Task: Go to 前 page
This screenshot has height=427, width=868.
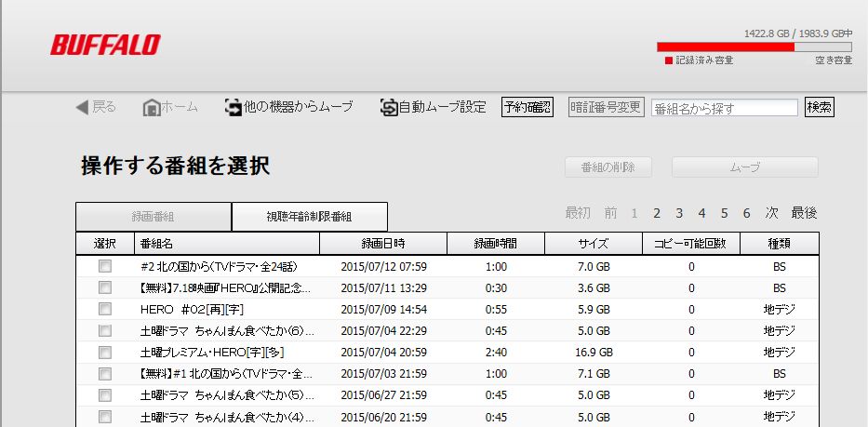Action: coord(610,213)
